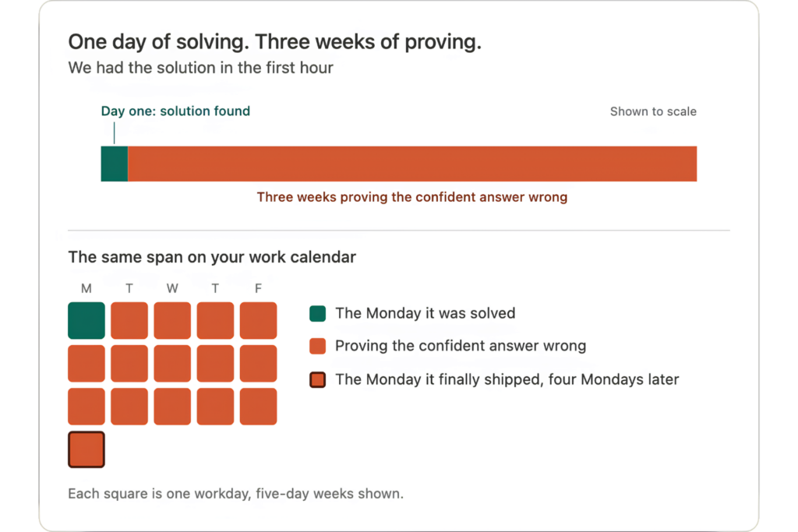The height and width of the screenshot is (532, 798).
Task: Click the green segment of the timeline bar
Action: (x=115, y=164)
